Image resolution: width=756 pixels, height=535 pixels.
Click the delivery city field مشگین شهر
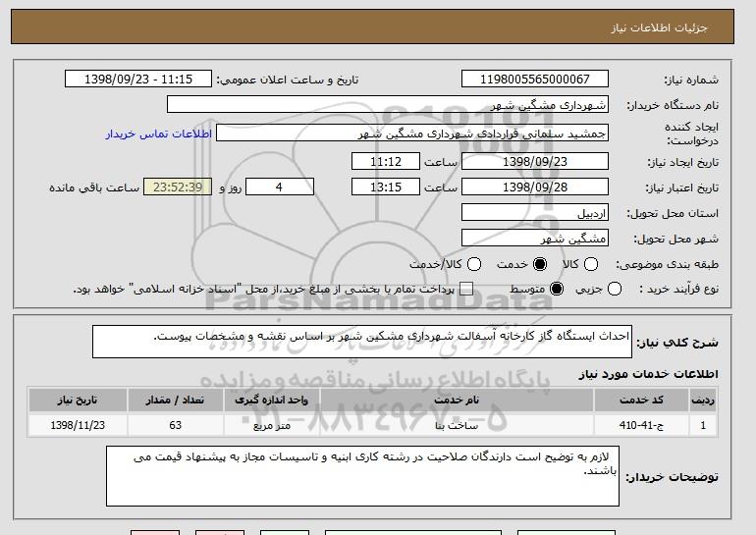point(535,239)
